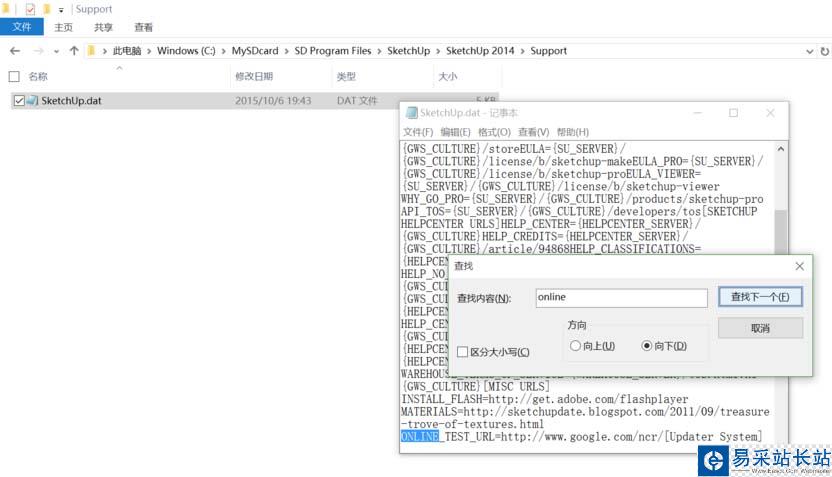This screenshot has height=477, width=832.
Task: Click the Notepad scrollbar up arrow
Action: point(781,149)
